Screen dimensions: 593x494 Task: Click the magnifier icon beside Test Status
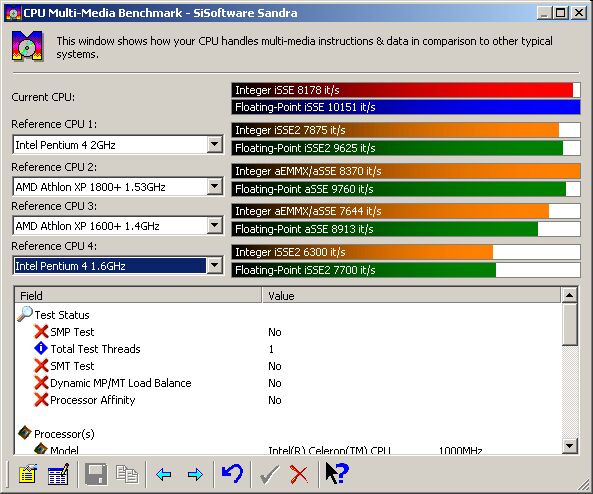pos(25,314)
